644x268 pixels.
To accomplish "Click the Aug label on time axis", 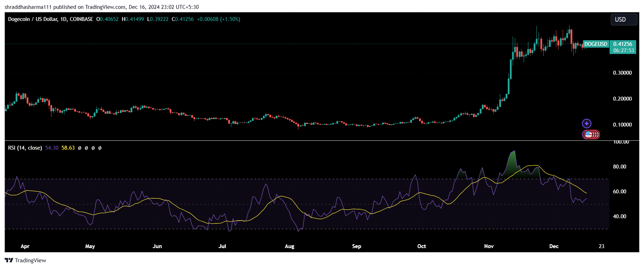I will (290, 246).
